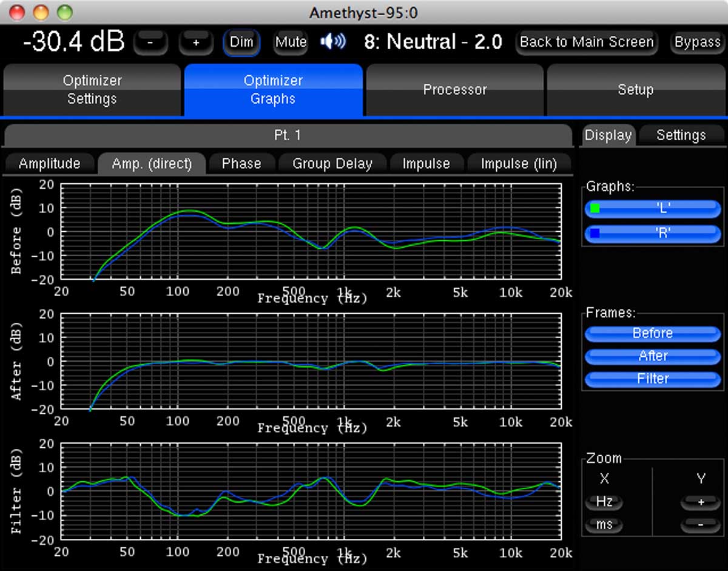728x571 pixels.
Task: Switch to the Optimizer Settings tab
Action: pyautogui.click(x=92, y=90)
